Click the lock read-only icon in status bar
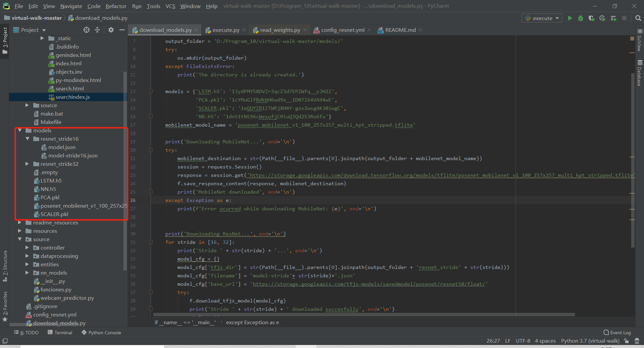 (626, 341)
